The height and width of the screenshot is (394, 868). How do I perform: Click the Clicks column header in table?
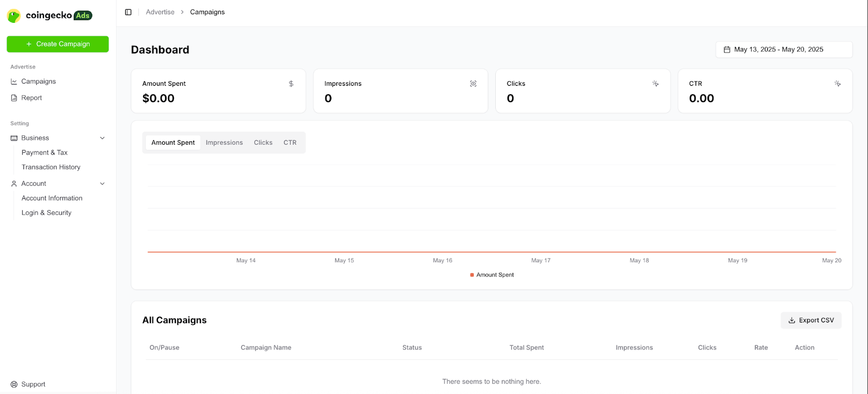point(707,347)
